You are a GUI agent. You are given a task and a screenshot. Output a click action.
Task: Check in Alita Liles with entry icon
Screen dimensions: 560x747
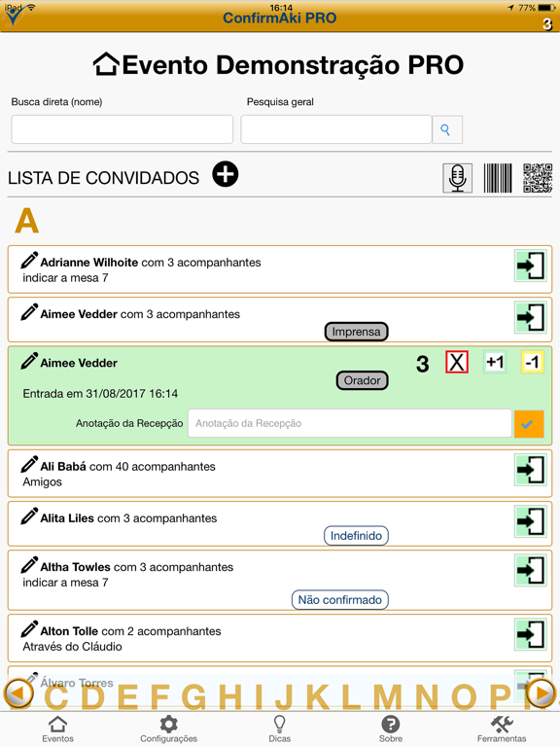tap(531, 521)
